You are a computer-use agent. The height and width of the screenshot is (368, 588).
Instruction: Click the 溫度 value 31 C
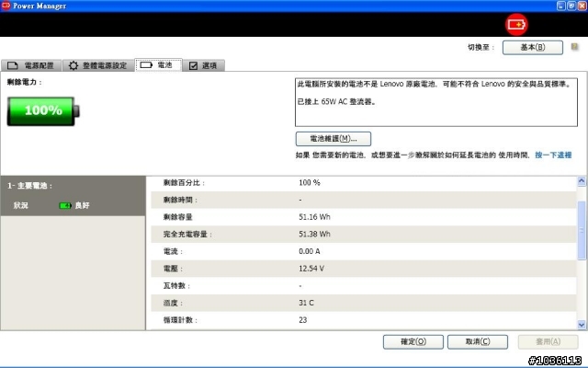[306, 303]
